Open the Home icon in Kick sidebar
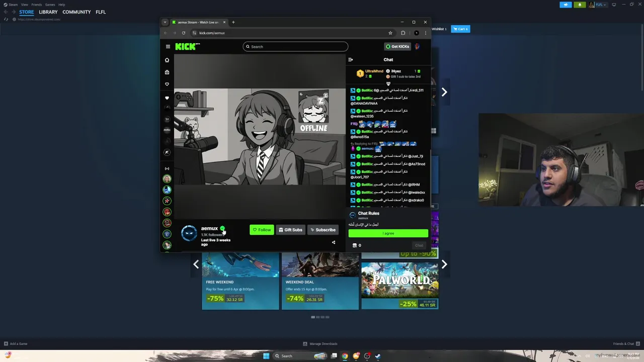644x362 pixels. click(x=167, y=60)
